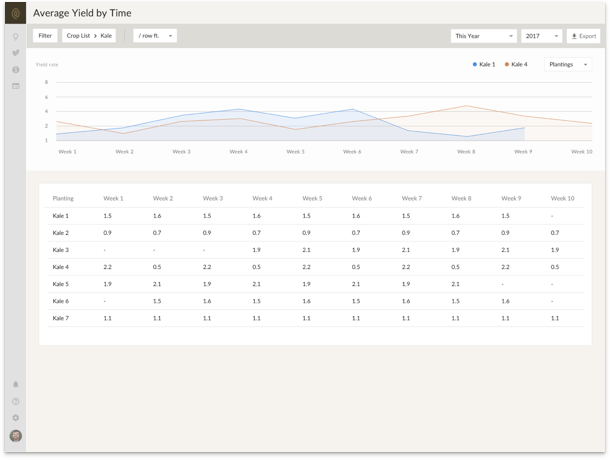Open the This Year range dropdown
The image size is (610, 460).
484,36
